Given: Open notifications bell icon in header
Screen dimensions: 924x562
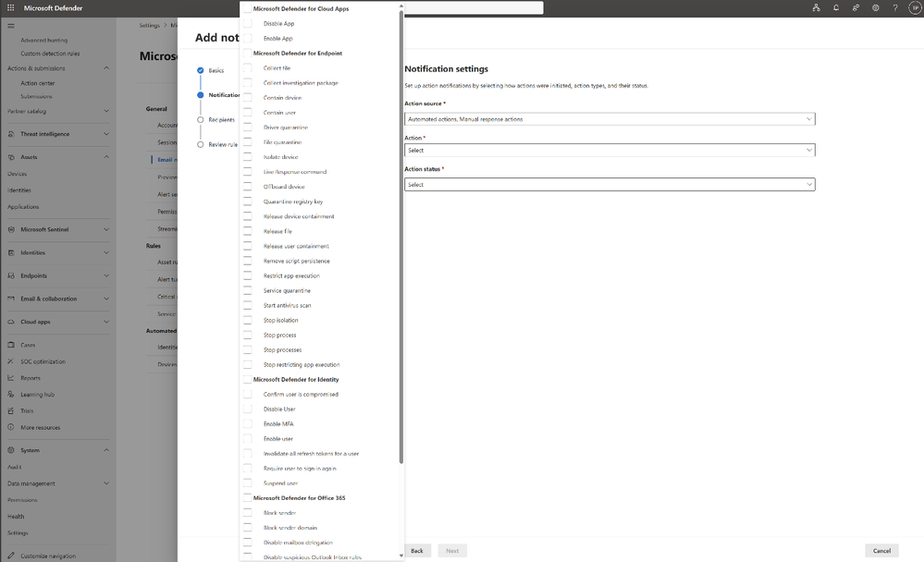Looking at the screenshot, I should point(835,8).
